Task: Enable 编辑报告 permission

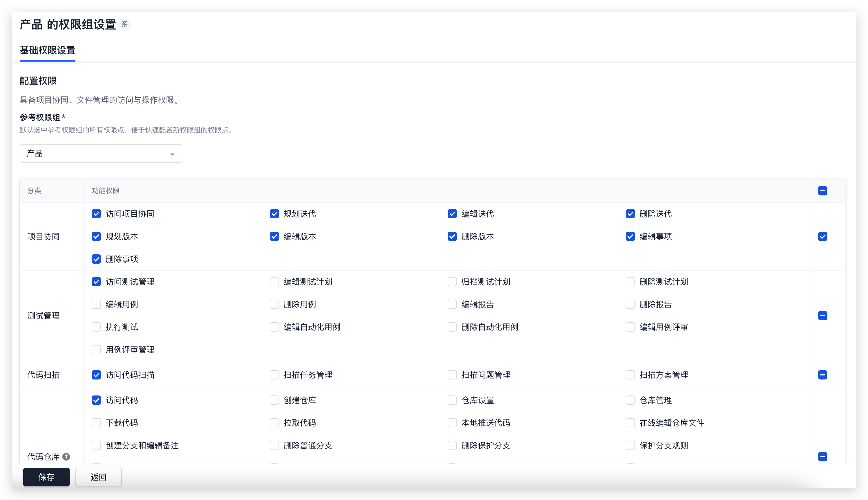Action: coord(452,304)
